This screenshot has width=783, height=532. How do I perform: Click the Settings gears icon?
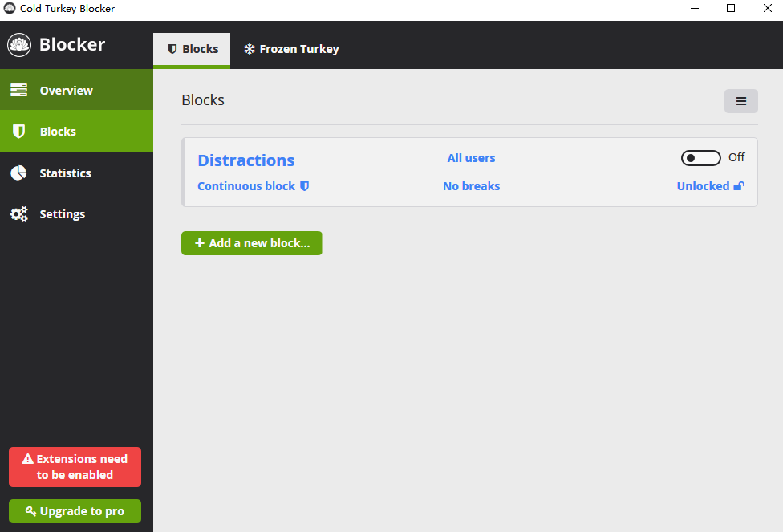coord(18,215)
